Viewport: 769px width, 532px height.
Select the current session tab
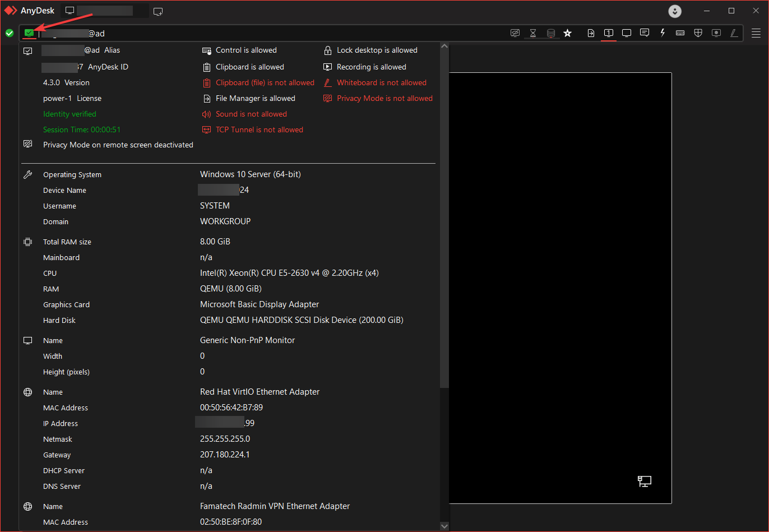(x=104, y=11)
